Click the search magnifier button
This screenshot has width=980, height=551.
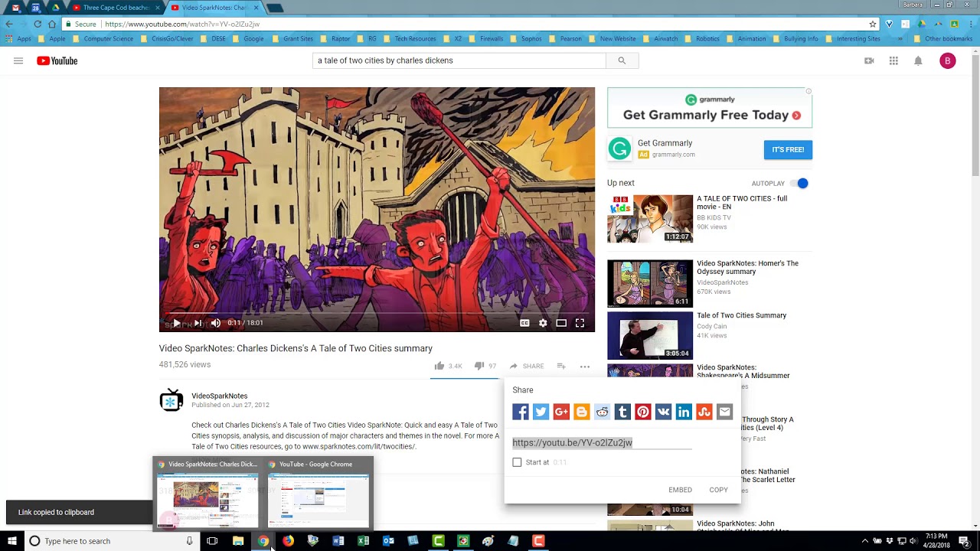coord(622,60)
